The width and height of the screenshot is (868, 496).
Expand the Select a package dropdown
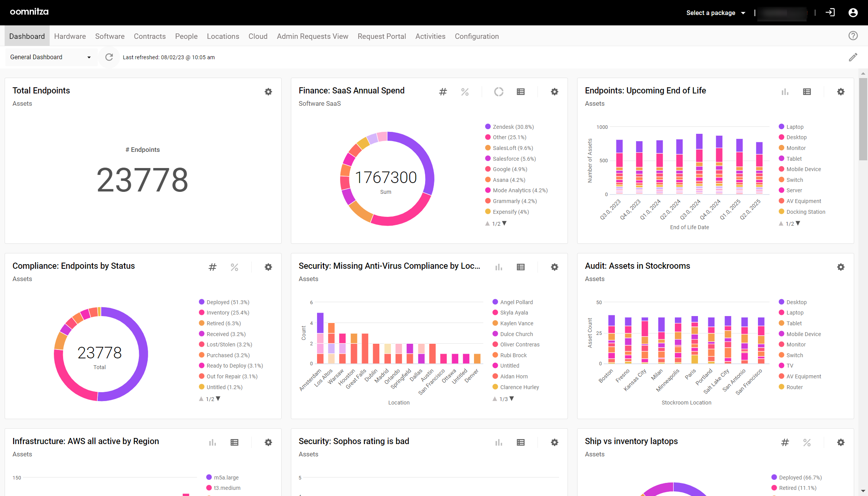tap(716, 13)
